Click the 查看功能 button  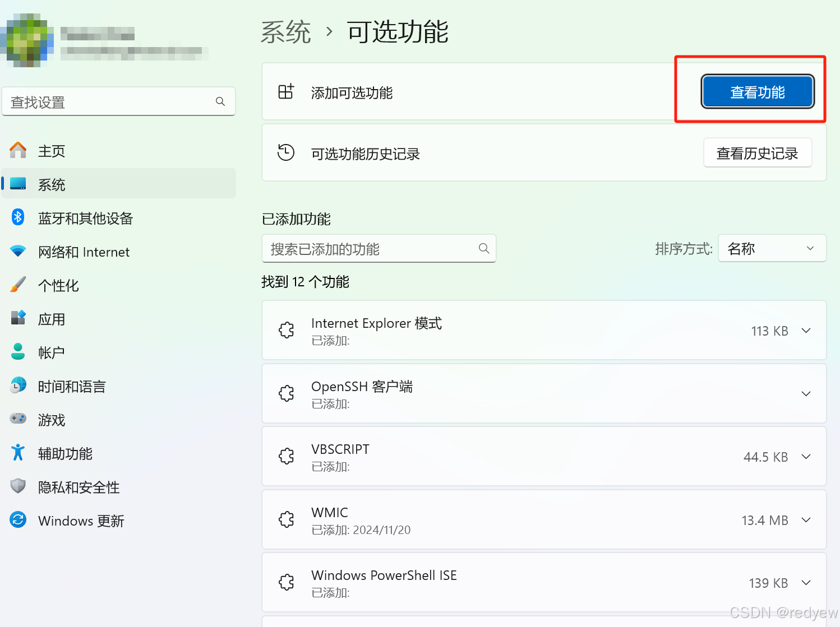tap(758, 91)
